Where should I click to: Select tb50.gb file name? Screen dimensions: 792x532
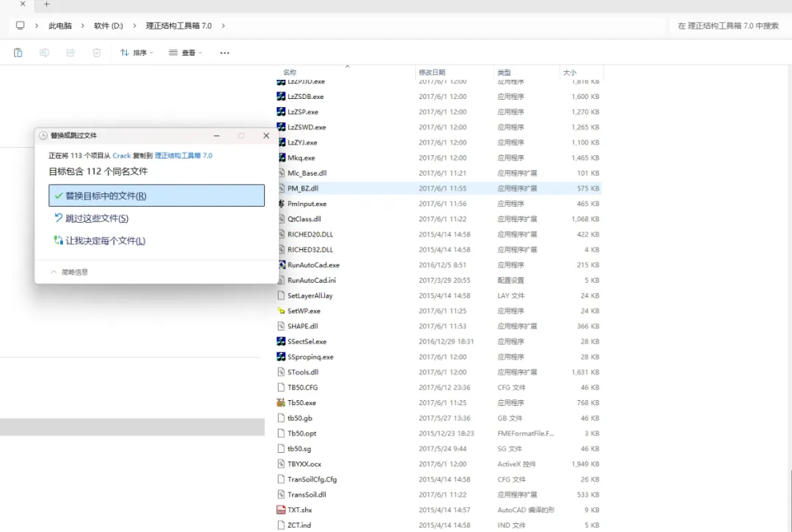click(300, 418)
